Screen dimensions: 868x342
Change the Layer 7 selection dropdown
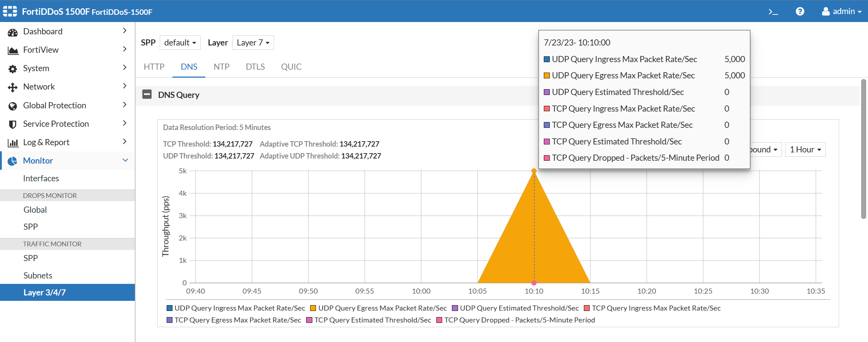[x=253, y=42]
